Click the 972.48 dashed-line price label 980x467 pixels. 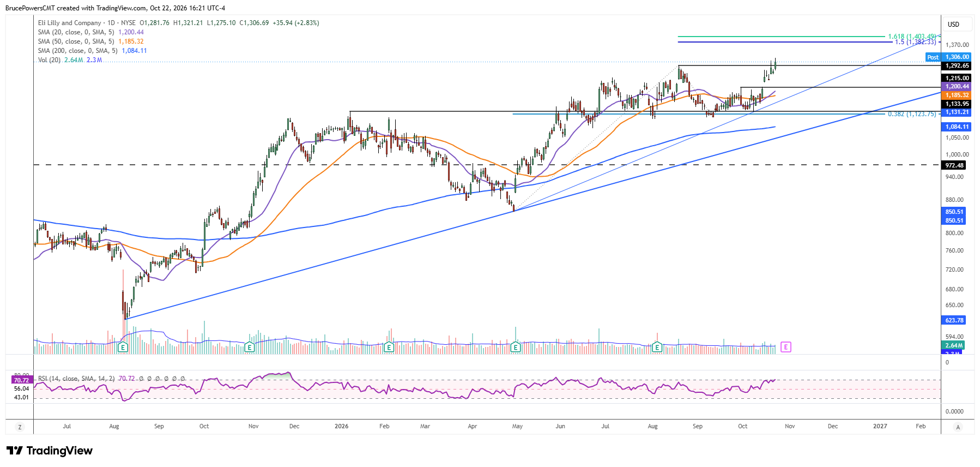pyautogui.click(x=954, y=165)
